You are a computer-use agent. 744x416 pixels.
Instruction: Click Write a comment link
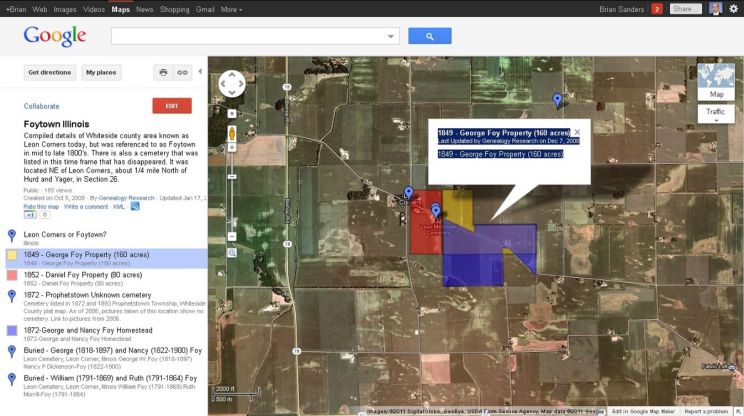(x=86, y=207)
